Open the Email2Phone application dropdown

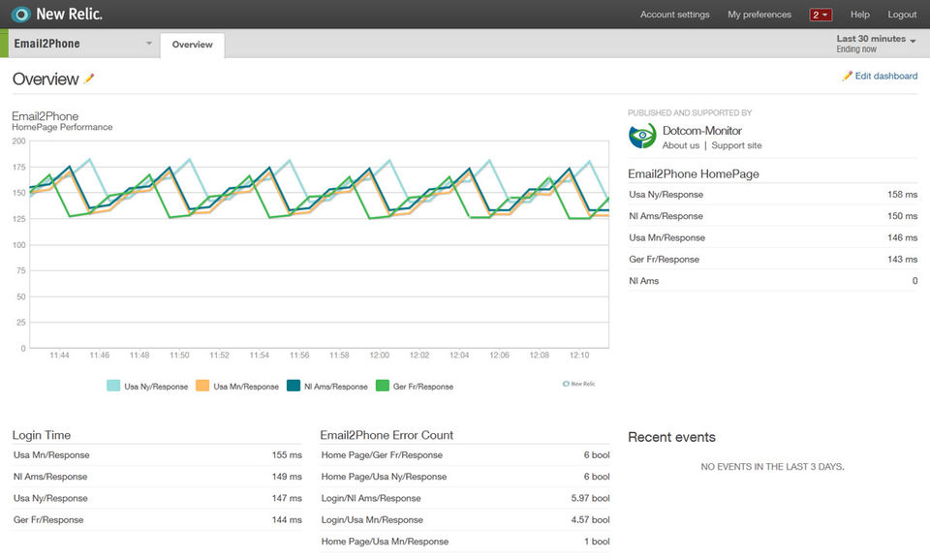click(x=148, y=44)
